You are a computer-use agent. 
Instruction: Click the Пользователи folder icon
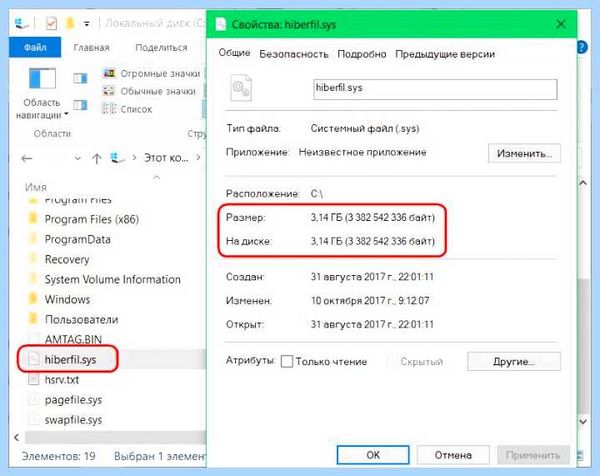tap(33, 319)
